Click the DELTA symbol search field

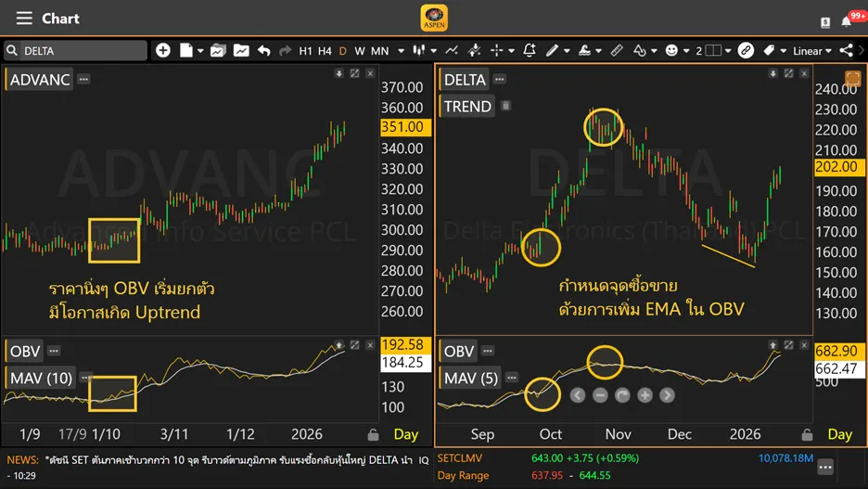click(x=76, y=51)
